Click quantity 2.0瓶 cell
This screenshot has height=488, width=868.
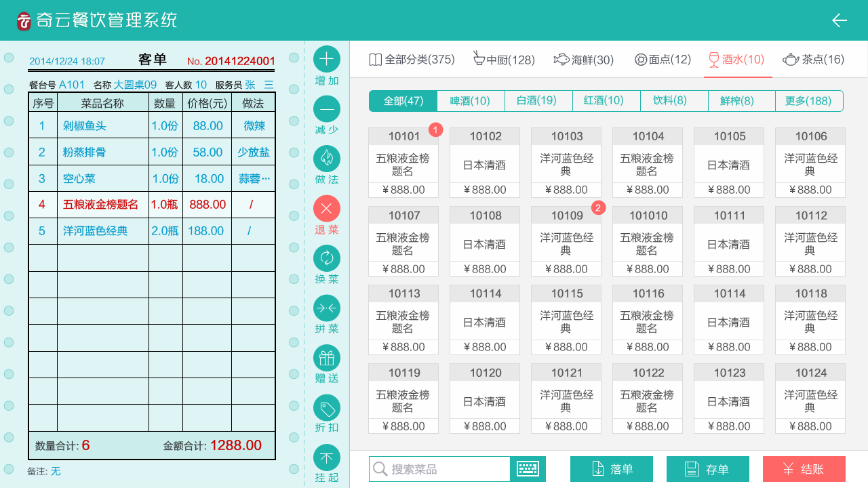point(165,231)
